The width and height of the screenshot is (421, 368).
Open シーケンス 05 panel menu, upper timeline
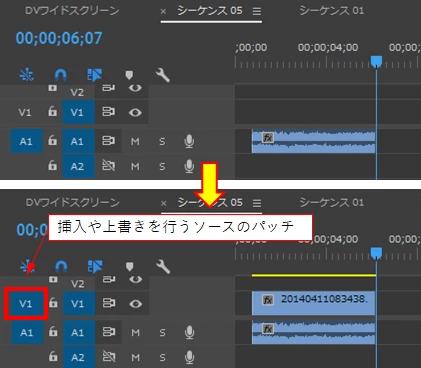pyautogui.click(x=257, y=11)
